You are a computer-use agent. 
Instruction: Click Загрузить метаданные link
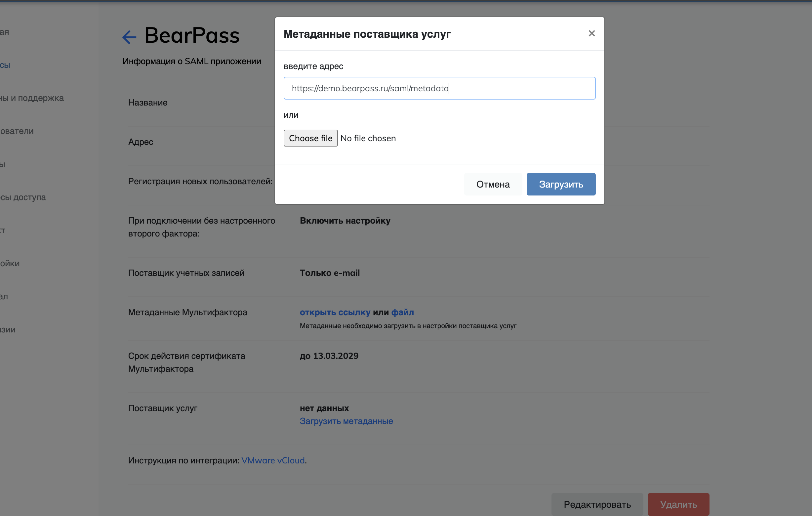click(346, 421)
